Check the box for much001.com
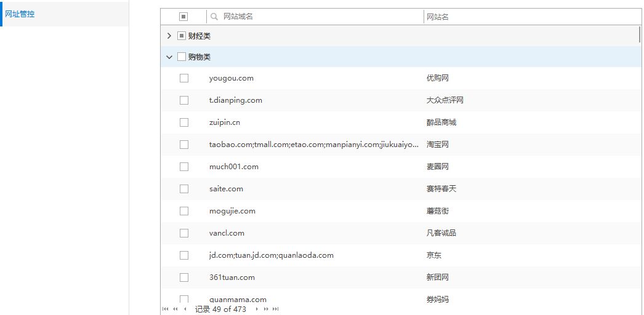The height and width of the screenshot is (315, 644). pyautogui.click(x=184, y=167)
